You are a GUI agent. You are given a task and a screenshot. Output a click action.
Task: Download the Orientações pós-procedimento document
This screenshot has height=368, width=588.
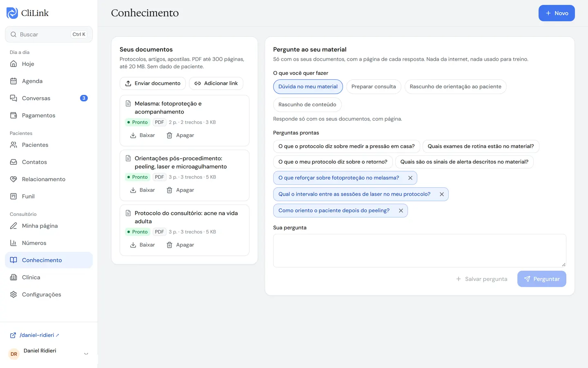(143, 190)
